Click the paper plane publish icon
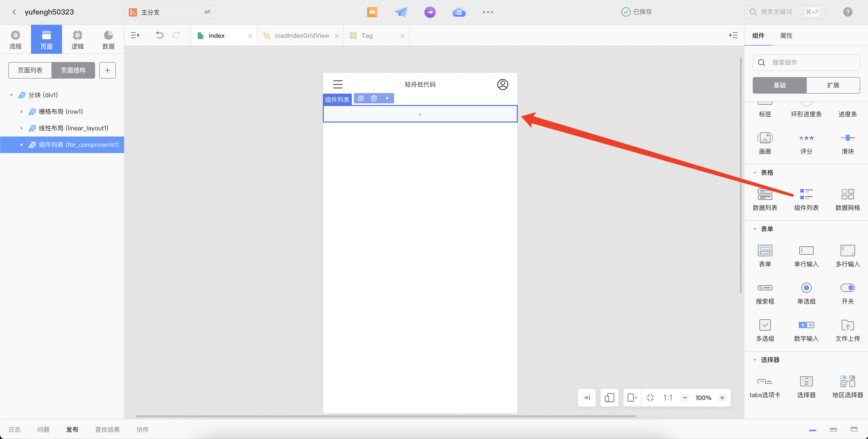Viewport: 868px width, 439px height. point(401,12)
